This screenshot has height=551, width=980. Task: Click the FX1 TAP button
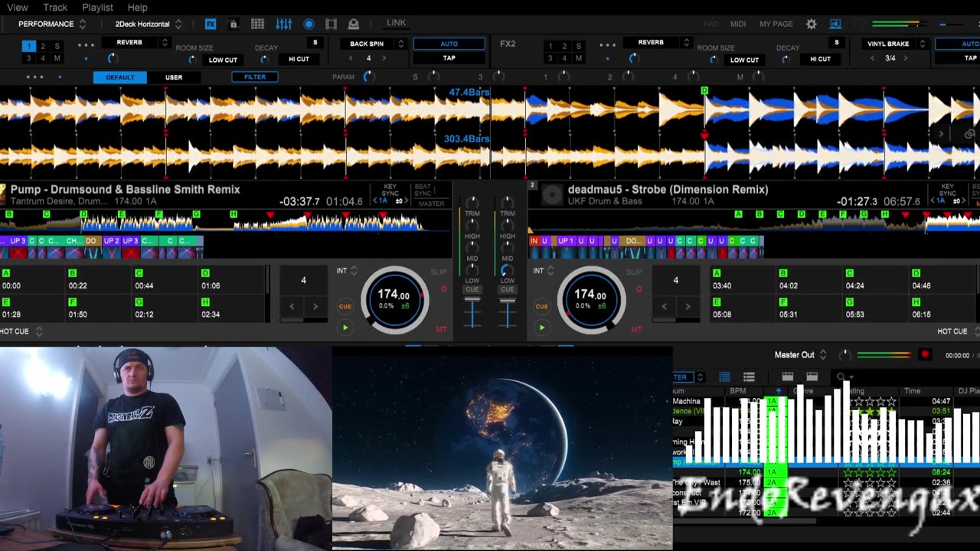(449, 58)
